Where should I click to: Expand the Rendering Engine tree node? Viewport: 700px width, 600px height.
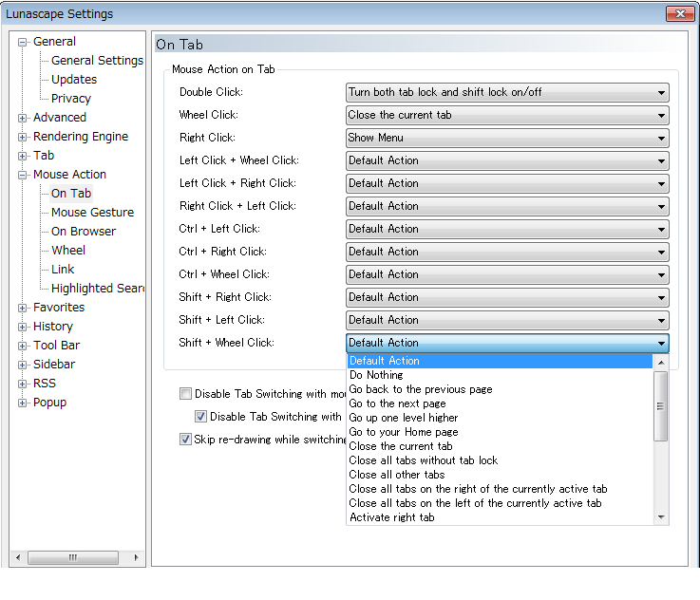point(22,138)
